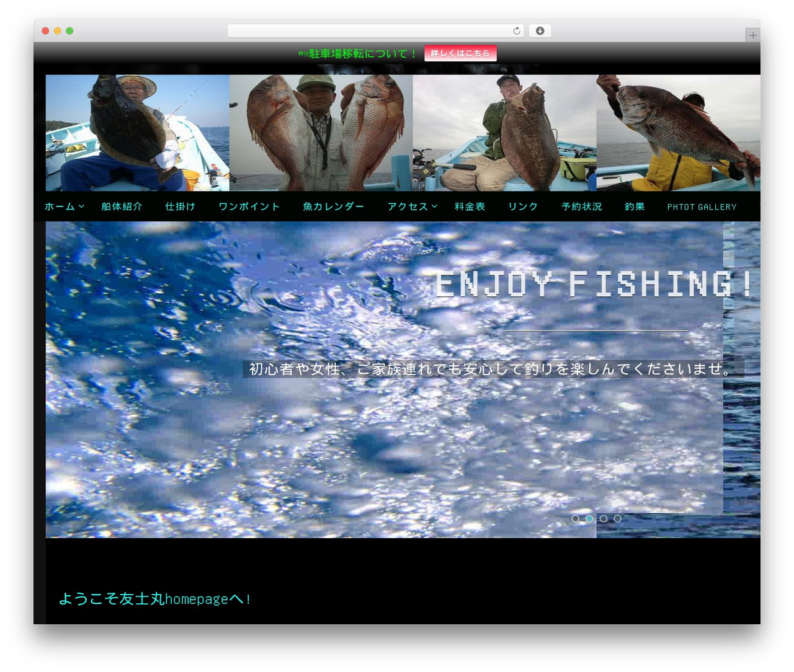Click the ようこそ友士丸homepageへ heading
794x672 pixels.
154,599
